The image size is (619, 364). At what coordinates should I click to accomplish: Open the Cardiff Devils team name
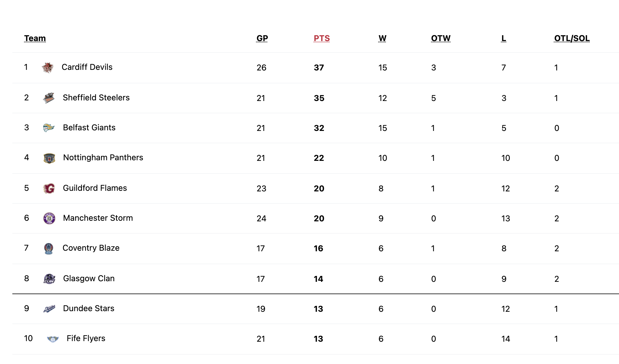pyautogui.click(x=87, y=67)
